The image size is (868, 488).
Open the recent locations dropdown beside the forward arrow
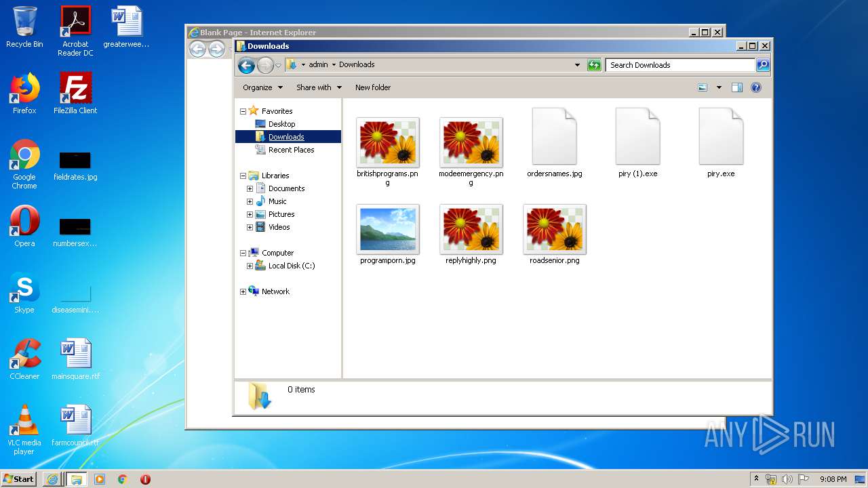tap(278, 66)
